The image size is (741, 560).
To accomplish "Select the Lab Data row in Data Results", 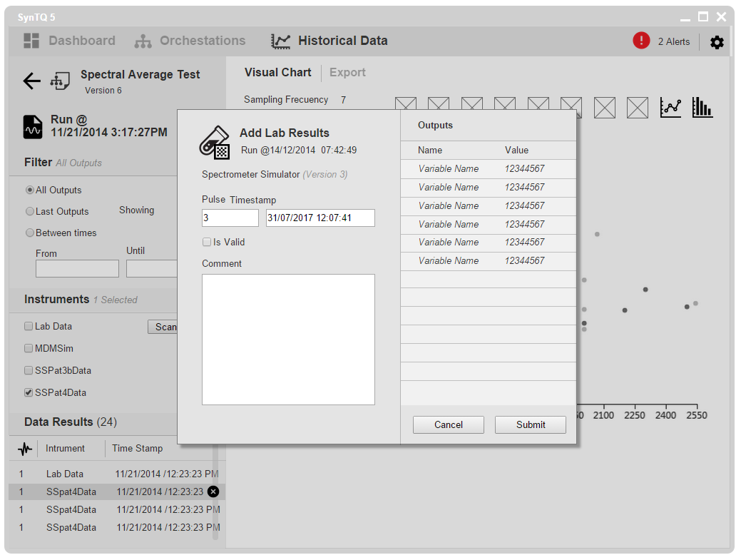I will [x=117, y=474].
